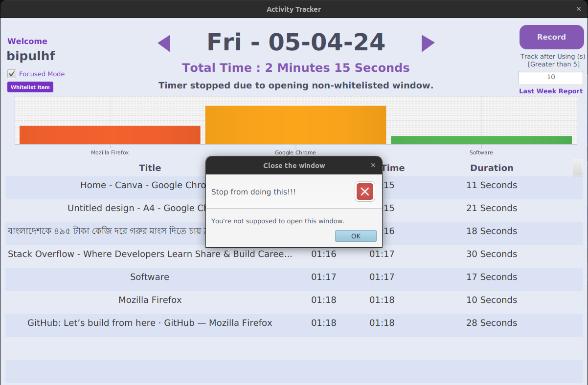Click the Whitelist Item button
Image resolution: width=588 pixels, height=385 pixels.
coord(30,87)
